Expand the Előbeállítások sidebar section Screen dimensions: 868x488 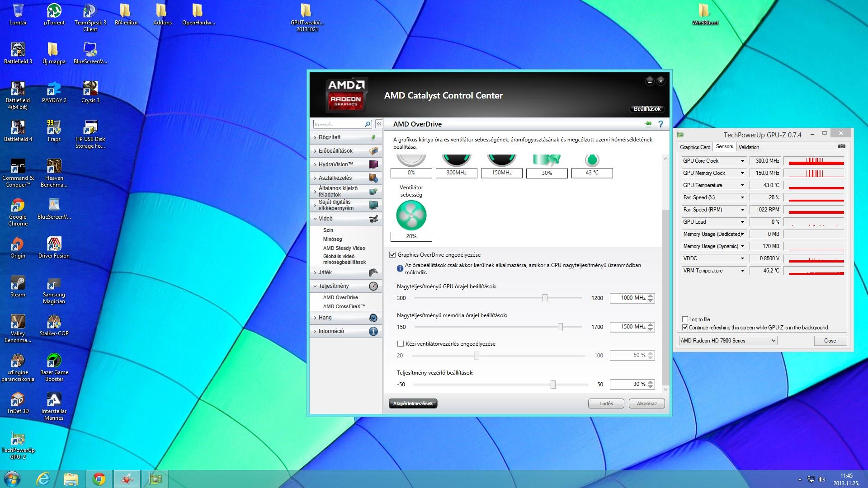click(346, 151)
